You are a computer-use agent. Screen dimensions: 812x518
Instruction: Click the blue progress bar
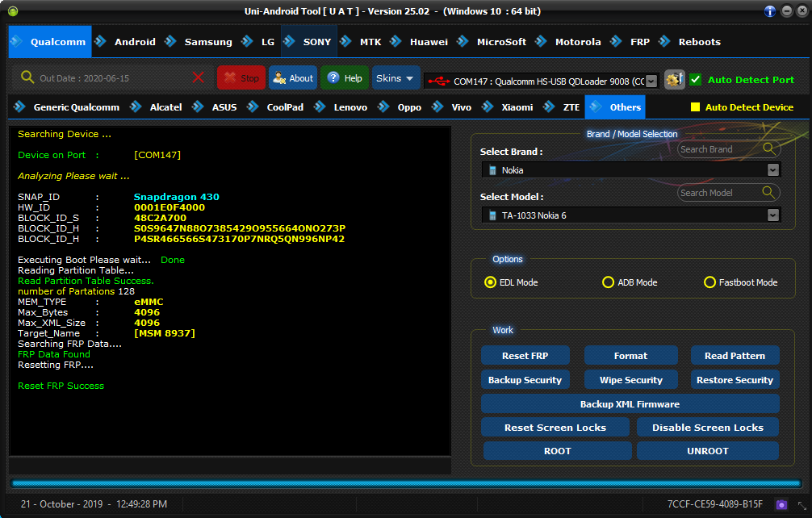[406, 484]
